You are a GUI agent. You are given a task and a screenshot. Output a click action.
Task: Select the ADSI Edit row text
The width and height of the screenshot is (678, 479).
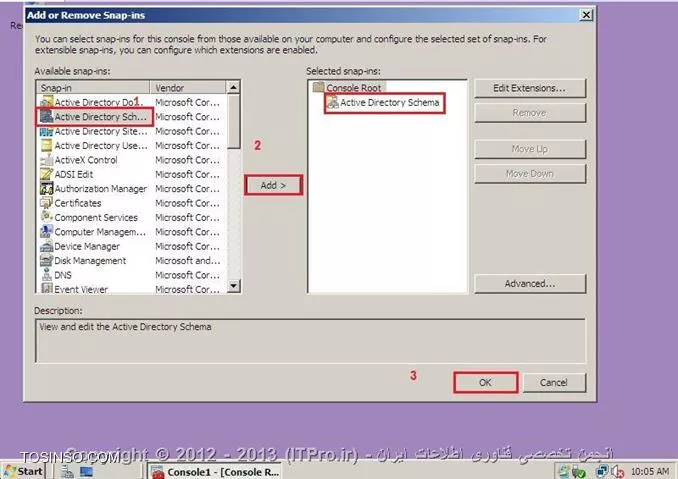74,174
